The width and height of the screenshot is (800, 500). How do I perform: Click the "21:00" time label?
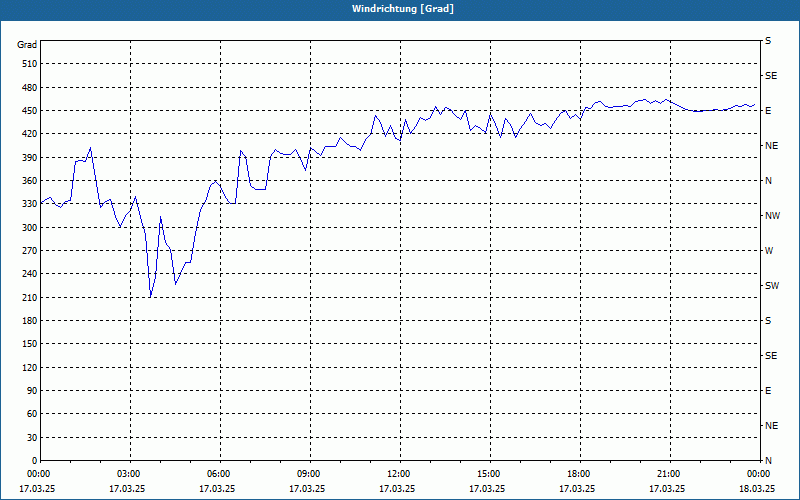(670, 474)
